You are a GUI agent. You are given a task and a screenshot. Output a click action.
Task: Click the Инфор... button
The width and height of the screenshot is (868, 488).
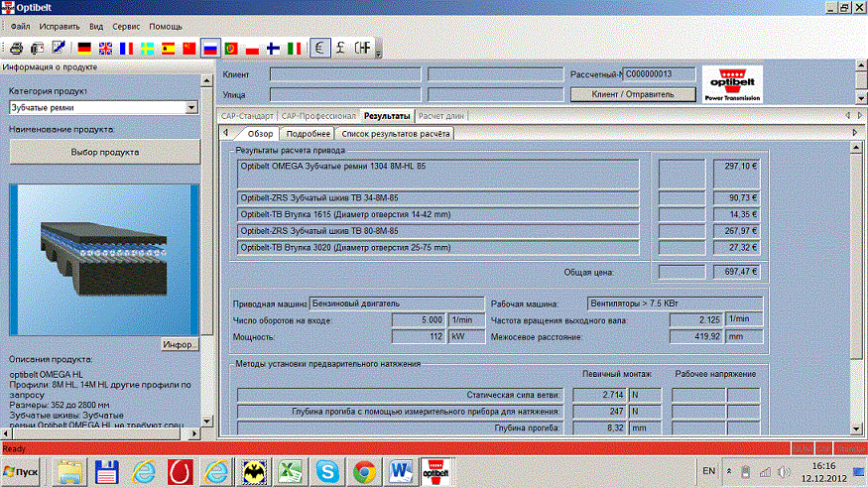point(180,344)
